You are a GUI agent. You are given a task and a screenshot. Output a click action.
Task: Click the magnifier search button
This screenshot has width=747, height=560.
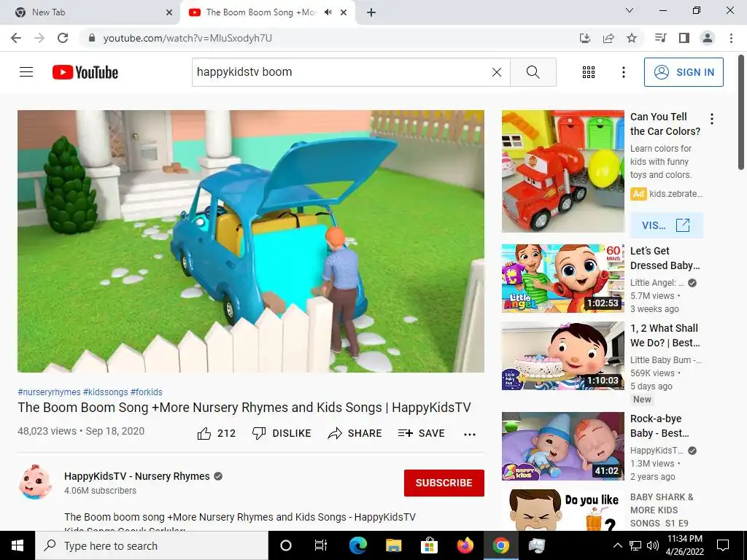[533, 72]
